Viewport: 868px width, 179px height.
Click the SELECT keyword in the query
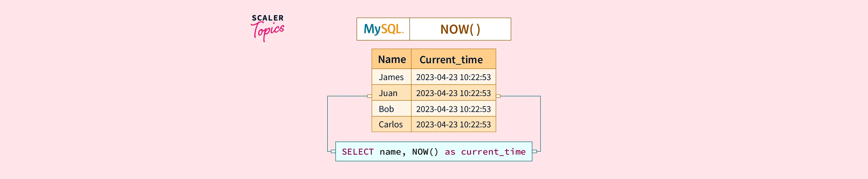point(358,152)
